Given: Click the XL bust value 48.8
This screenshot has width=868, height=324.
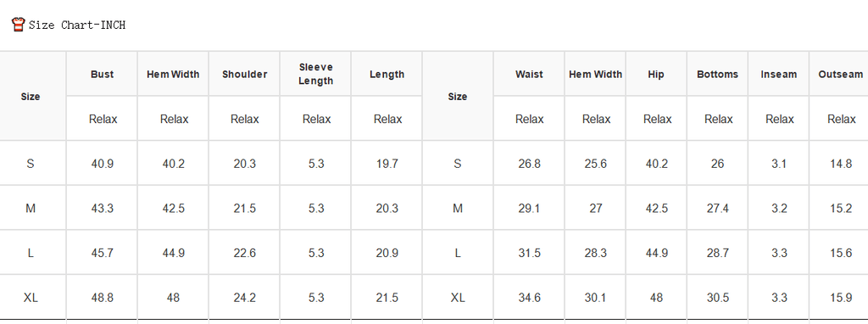Looking at the screenshot, I should point(103,298).
